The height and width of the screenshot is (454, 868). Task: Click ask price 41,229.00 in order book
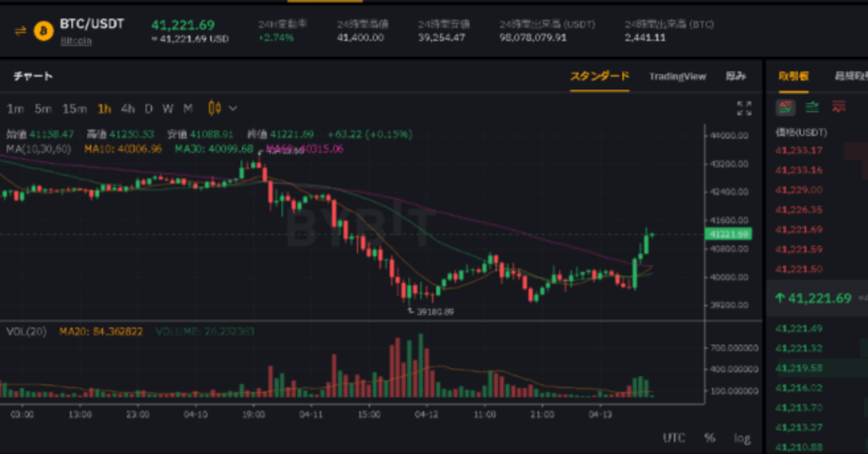(x=799, y=190)
